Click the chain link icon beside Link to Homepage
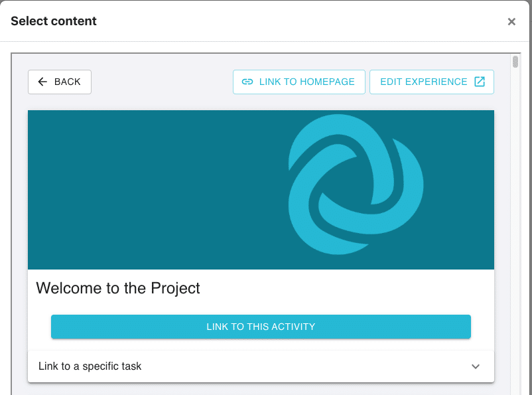 point(247,82)
